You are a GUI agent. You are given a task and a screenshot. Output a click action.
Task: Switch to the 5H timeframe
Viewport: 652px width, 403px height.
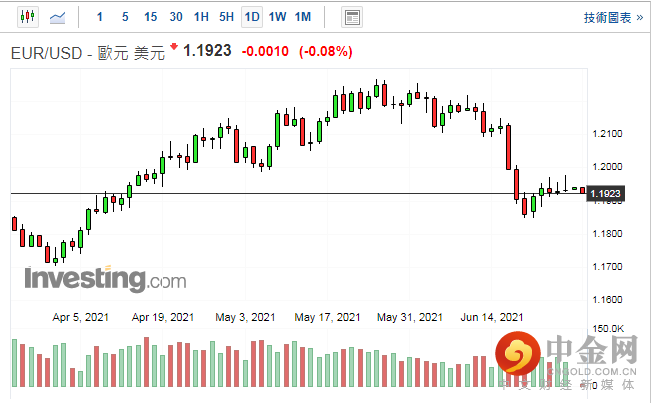[x=226, y=17]
